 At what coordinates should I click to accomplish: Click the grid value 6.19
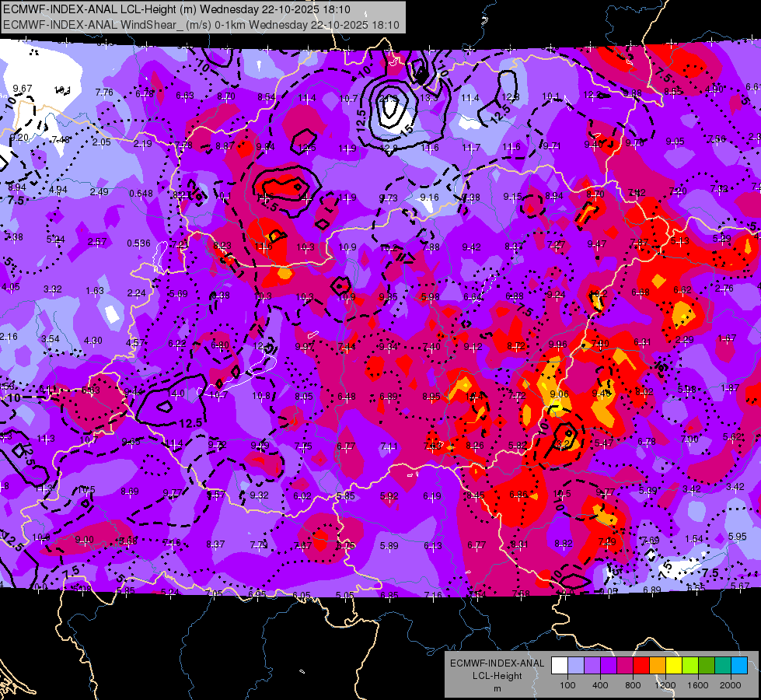tap(432, 496)
